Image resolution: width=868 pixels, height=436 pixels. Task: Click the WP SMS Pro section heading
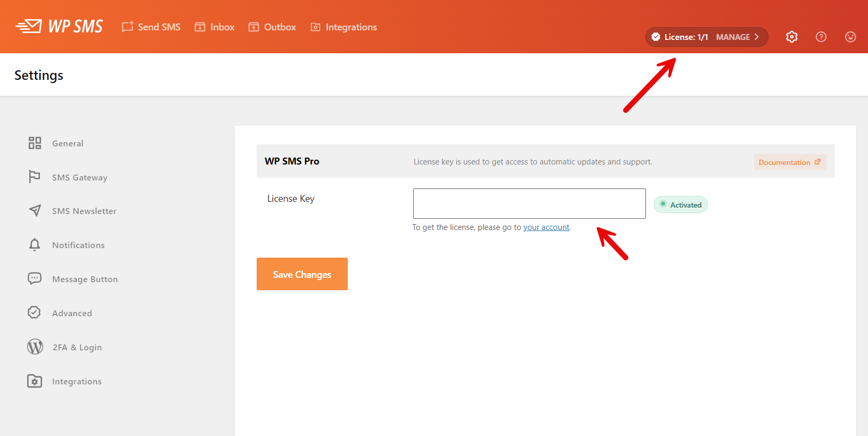tap(292, 161)
